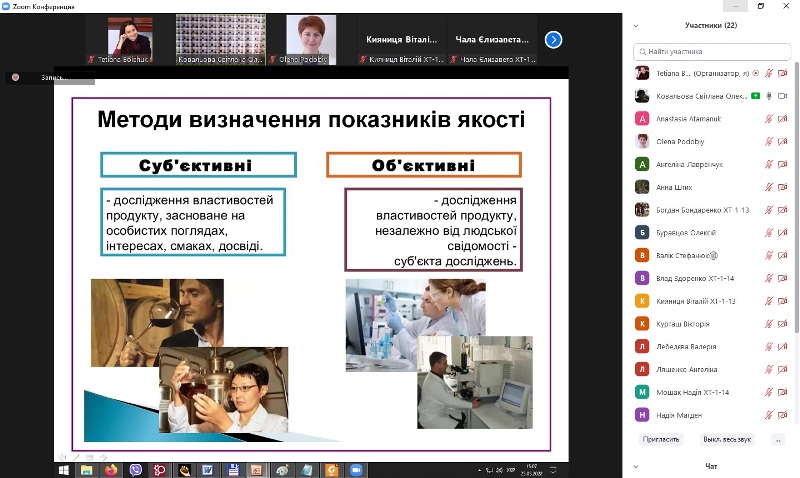The image size is (800, 478).
Task: Toggle mic for Анна Штих
Action: pyautogui.click(x=769, y=187)
